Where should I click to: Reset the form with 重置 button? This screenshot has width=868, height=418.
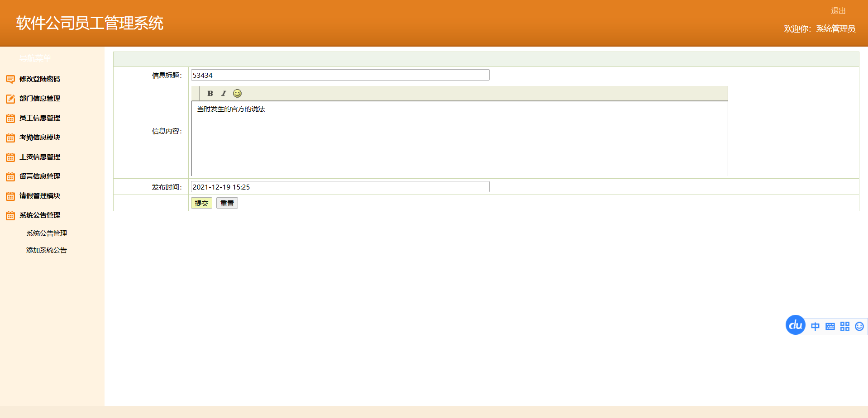227,203
